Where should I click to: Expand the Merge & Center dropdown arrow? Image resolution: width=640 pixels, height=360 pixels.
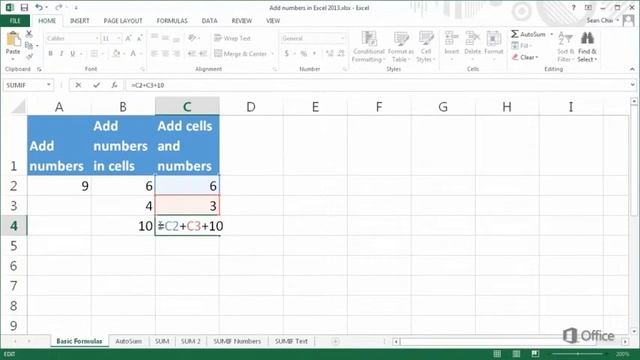273,53
